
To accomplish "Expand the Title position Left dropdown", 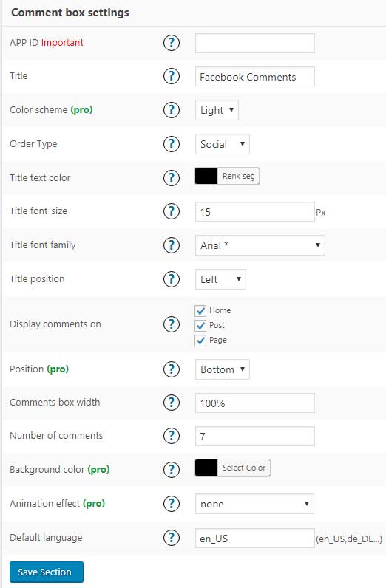I will (x=220, y=279).
